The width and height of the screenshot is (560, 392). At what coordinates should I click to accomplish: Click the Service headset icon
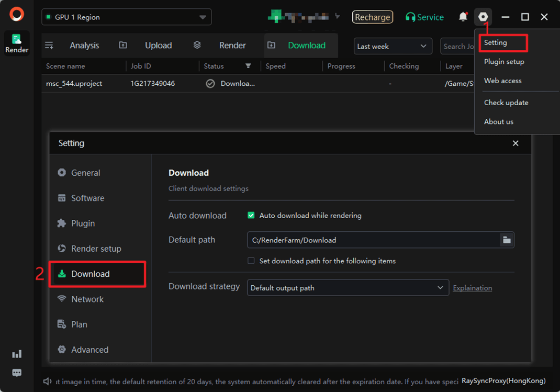click(410, 17)
